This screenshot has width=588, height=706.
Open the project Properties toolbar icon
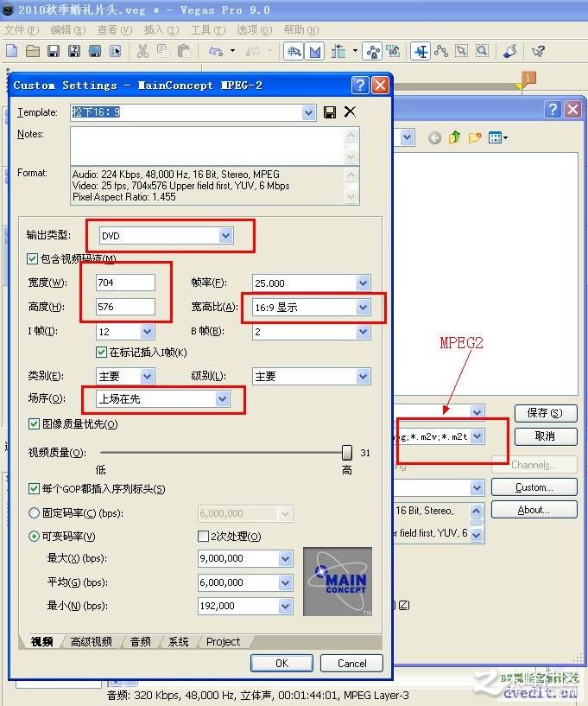pos(116,51)
